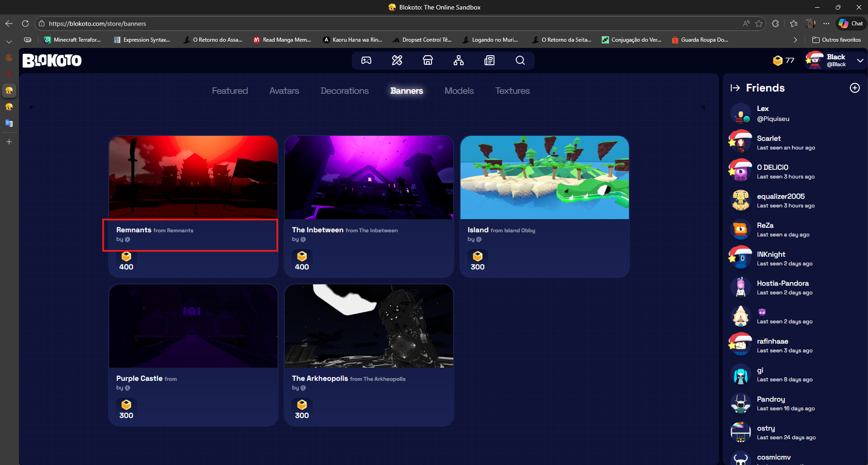Select The Arkheopolis banner image
Image resolution: width=868 pixels, height=465 pixels.
(x=369, y=326)
